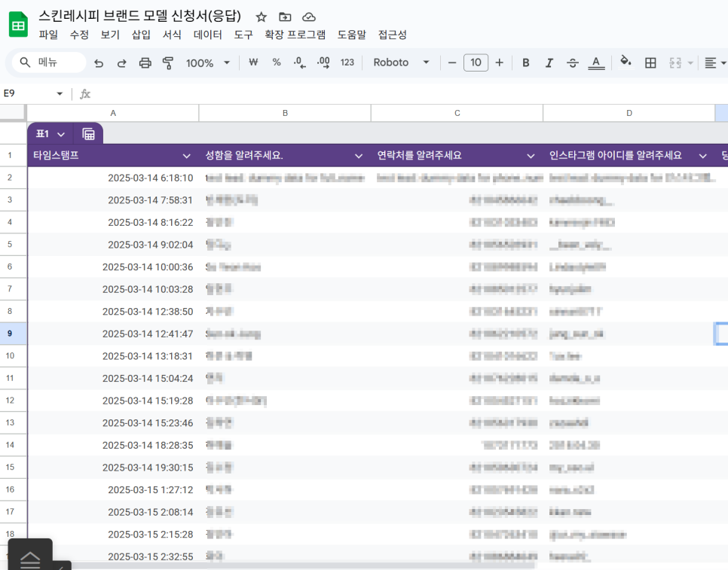Open table view icon next to 표1
The height and width of the screenshot is (570, 728).
(88, 134)
